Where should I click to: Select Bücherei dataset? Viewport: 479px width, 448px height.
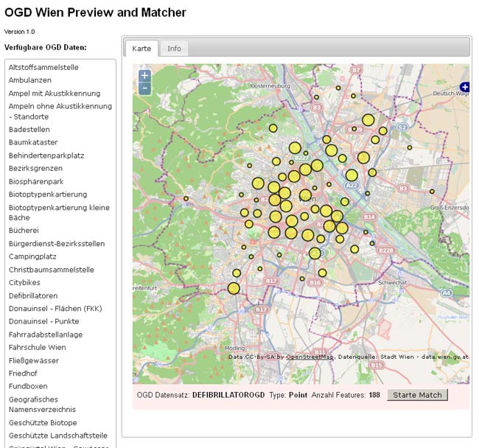click(24, 230)
